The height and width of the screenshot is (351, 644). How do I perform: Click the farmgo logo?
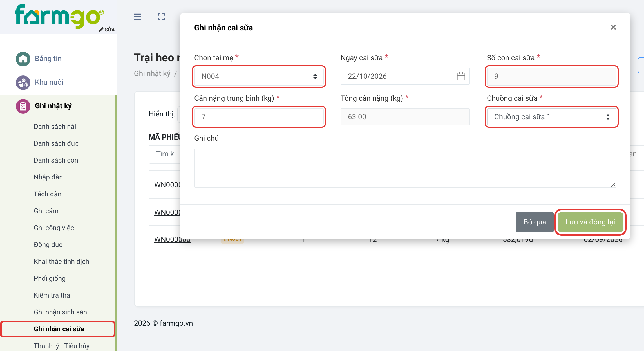(x=59, y=16)
